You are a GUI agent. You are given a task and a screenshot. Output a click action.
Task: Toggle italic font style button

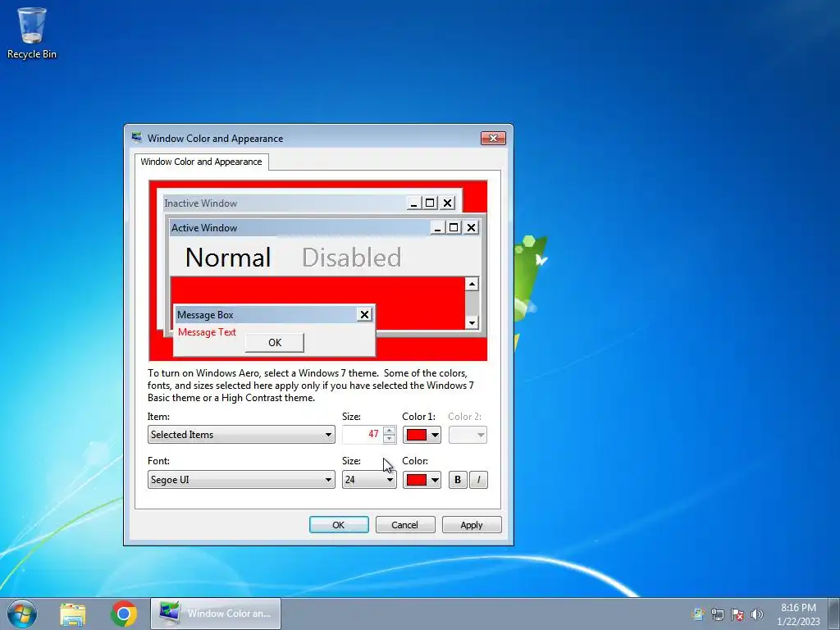click(478, 479)
